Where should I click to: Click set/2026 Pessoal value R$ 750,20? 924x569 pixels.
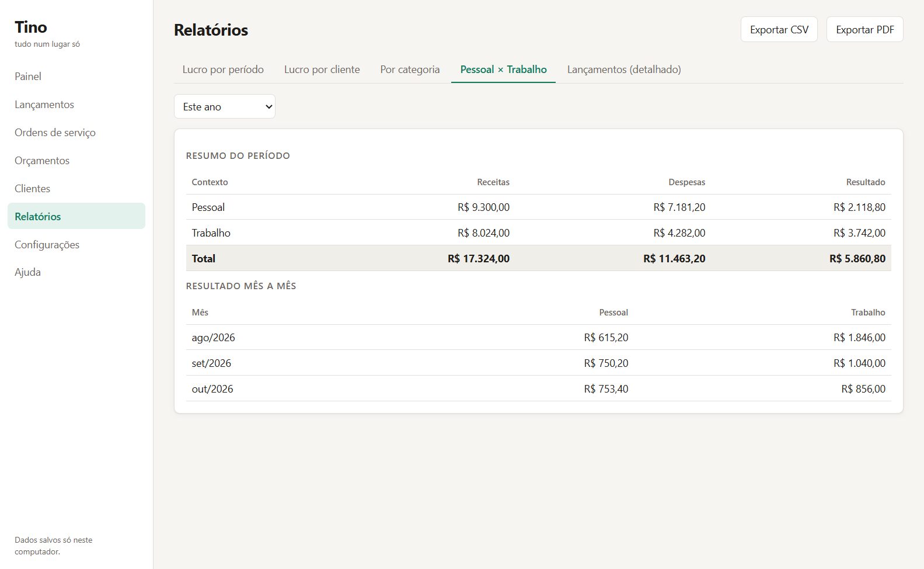(x=606, y=363)
